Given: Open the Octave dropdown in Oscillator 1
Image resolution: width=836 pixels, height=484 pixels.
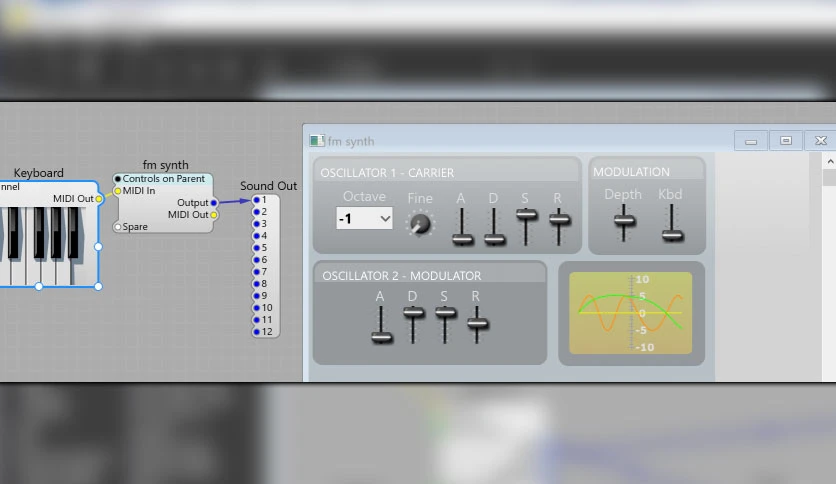Looking at the screenshot, I should pyautogui.click(x=364, y=219).
